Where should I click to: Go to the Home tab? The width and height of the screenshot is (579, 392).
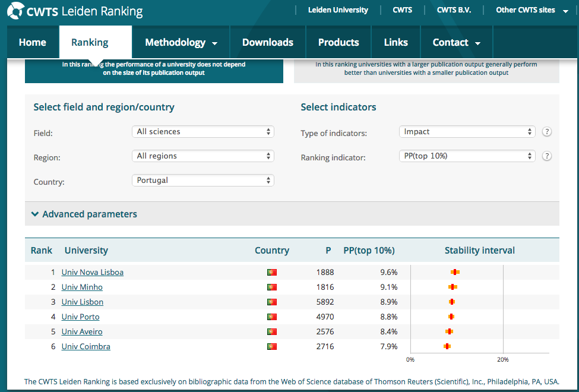tap(33, 43)
